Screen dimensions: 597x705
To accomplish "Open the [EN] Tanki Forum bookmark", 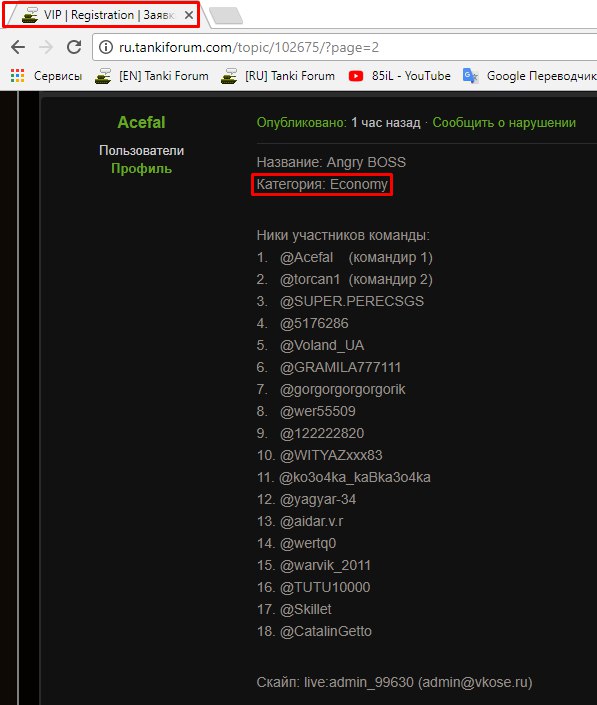I will [152, 76].
